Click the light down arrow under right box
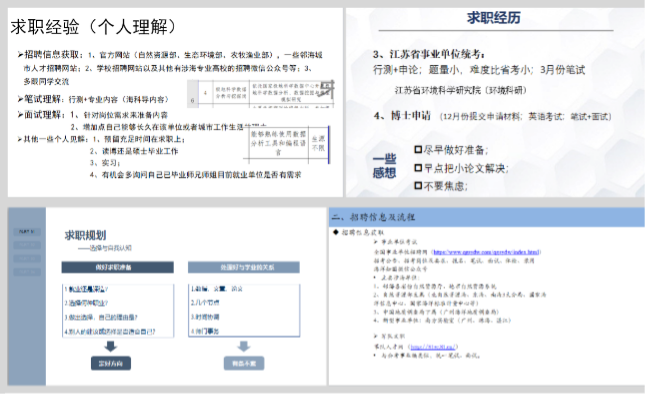Screen dimensions: 645x394 244,346
